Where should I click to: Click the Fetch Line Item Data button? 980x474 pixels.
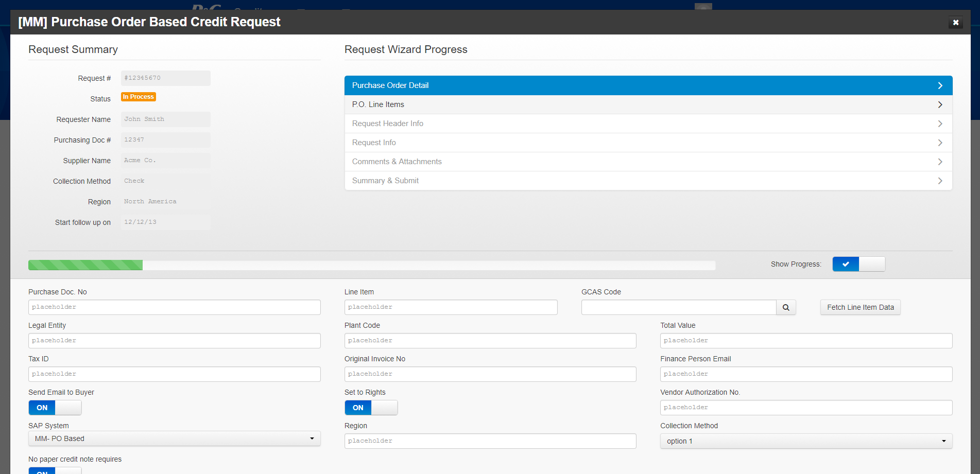pos(860,307)
